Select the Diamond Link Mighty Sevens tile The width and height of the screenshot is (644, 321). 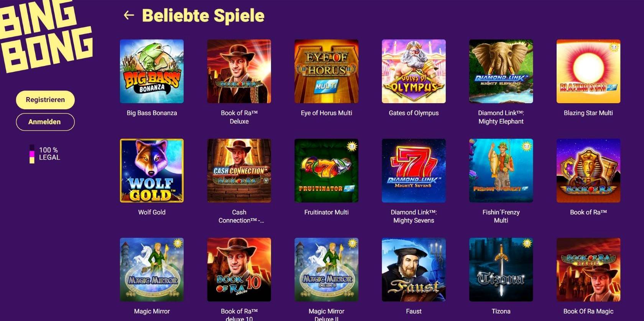pyautogui.click(x=414, y=171)
